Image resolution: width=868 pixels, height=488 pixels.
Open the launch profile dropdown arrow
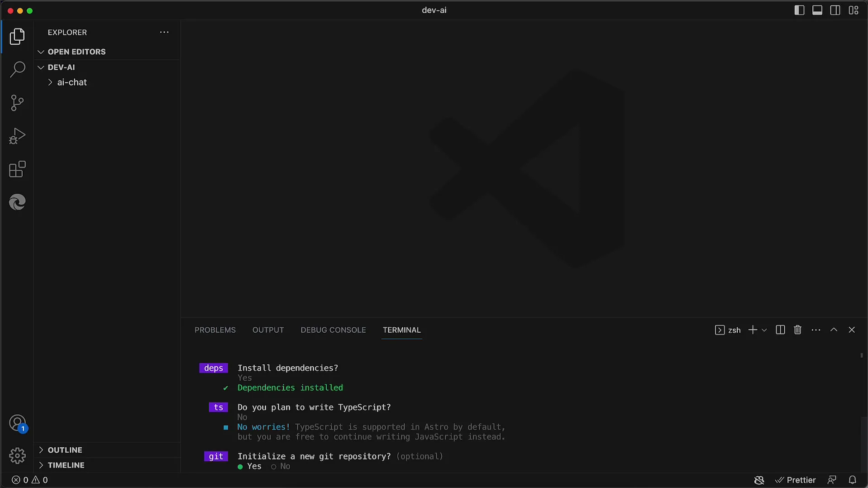coord(764,330)
